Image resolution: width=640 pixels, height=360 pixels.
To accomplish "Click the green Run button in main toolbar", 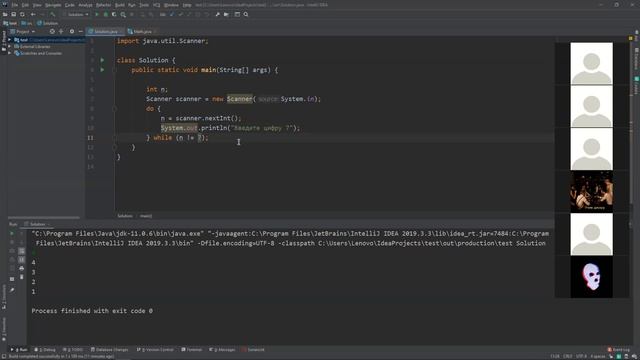I will pos(97,14).
